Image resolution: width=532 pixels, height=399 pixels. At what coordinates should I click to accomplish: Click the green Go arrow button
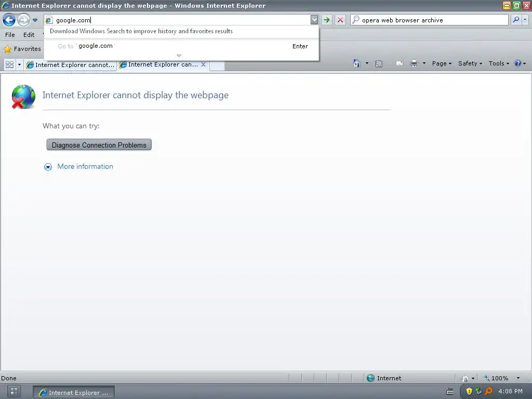[x=326, y=20]
